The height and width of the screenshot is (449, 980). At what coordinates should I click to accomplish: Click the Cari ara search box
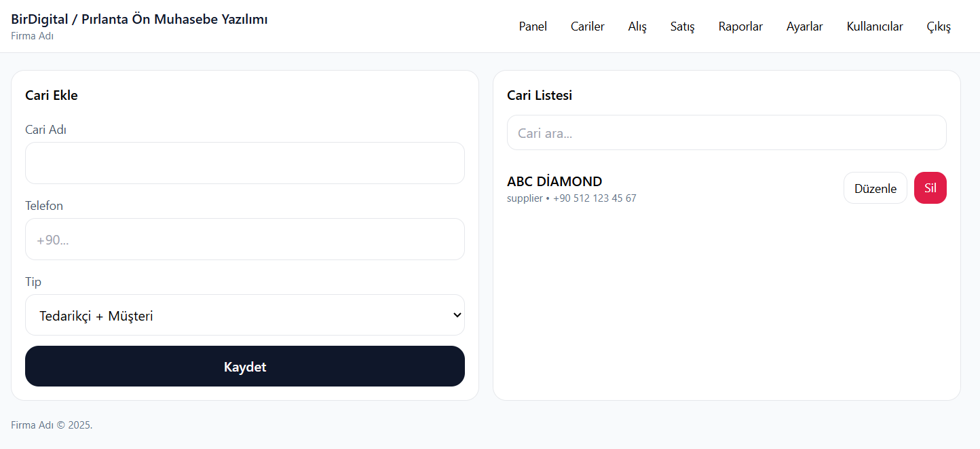tap(726, 132)
